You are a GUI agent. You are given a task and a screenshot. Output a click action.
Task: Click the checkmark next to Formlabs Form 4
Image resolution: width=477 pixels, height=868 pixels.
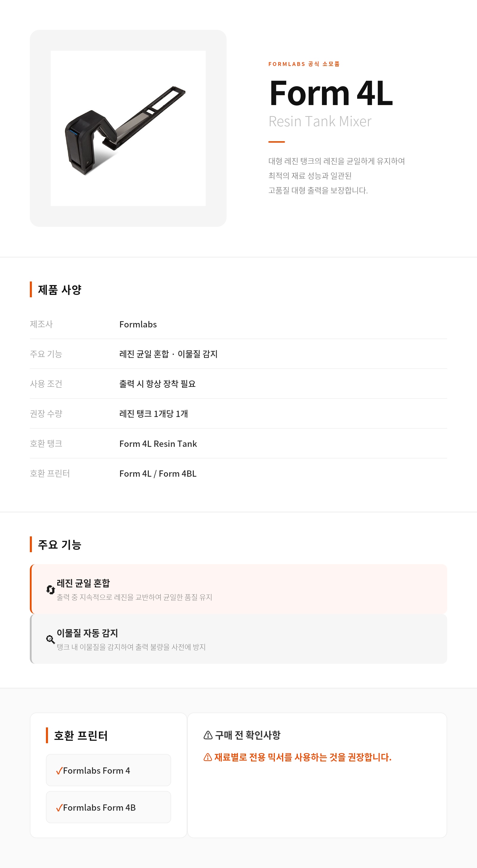click(x=59, y=771)
